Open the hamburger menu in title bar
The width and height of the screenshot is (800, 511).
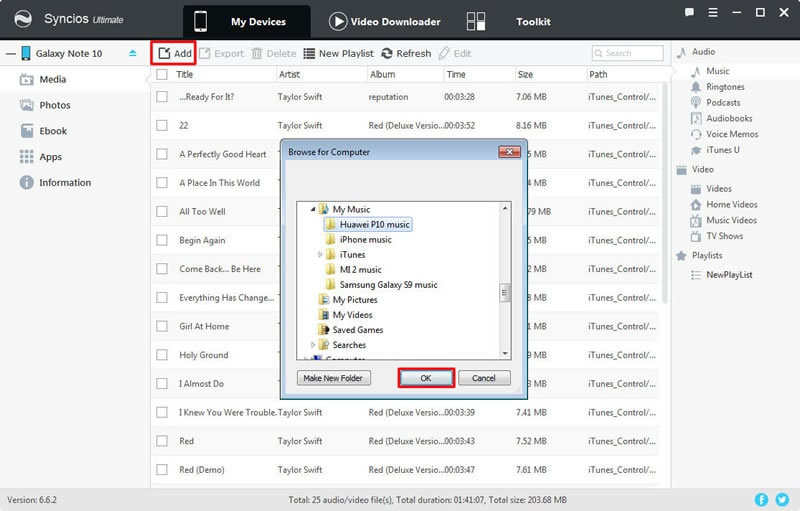713,12
